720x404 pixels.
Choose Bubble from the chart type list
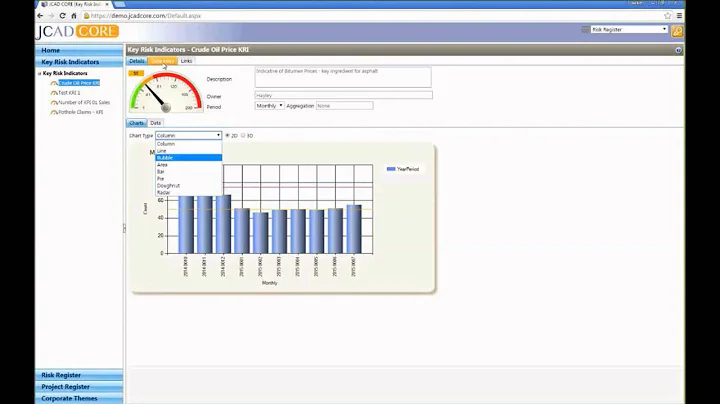[x=189, y=157]
